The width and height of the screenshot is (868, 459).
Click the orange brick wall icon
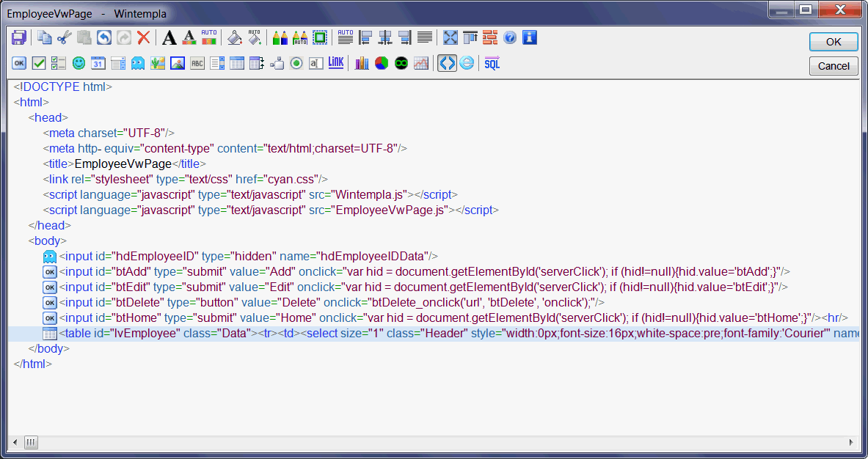490,37
